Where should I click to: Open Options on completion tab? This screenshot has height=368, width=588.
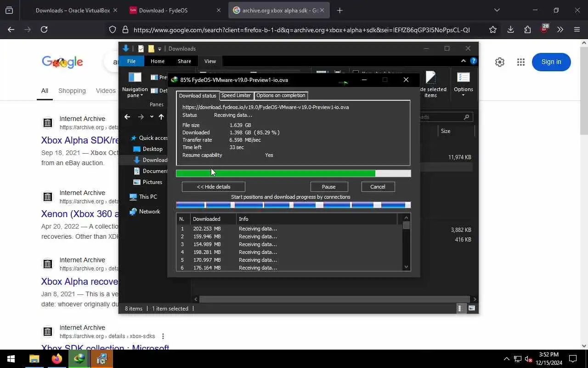(x=281, y=95)
